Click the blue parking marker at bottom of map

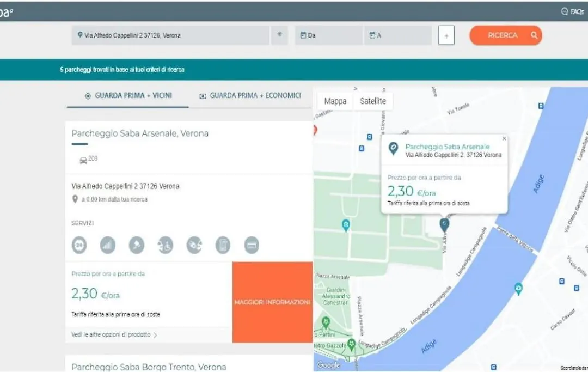point(493,367)
